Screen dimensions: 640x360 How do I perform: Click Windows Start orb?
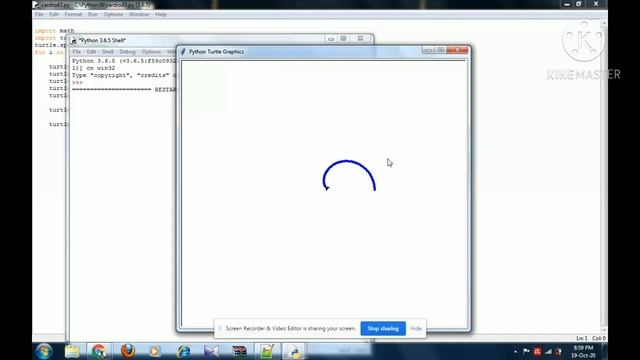pos(44,351)
